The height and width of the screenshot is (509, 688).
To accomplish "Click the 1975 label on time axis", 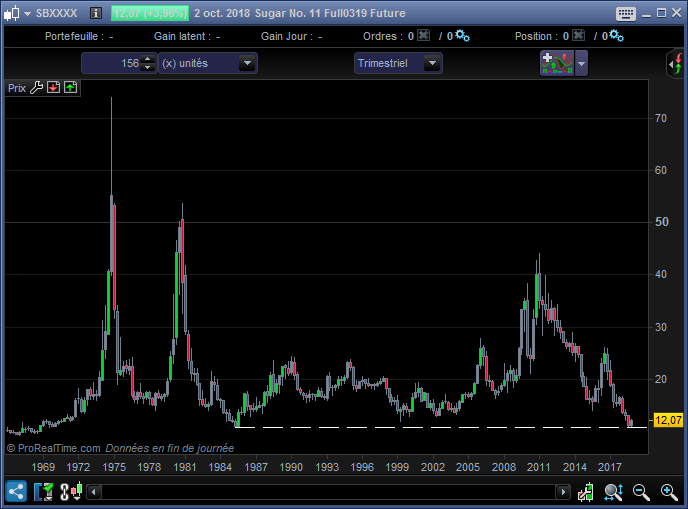I will (114, 467).
